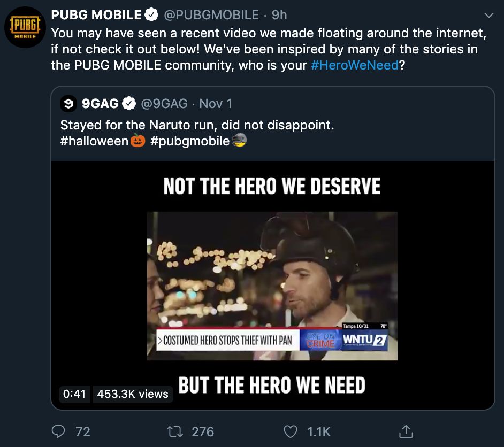Click the Nov 1 quoted tweet date

tap(216, 103)
